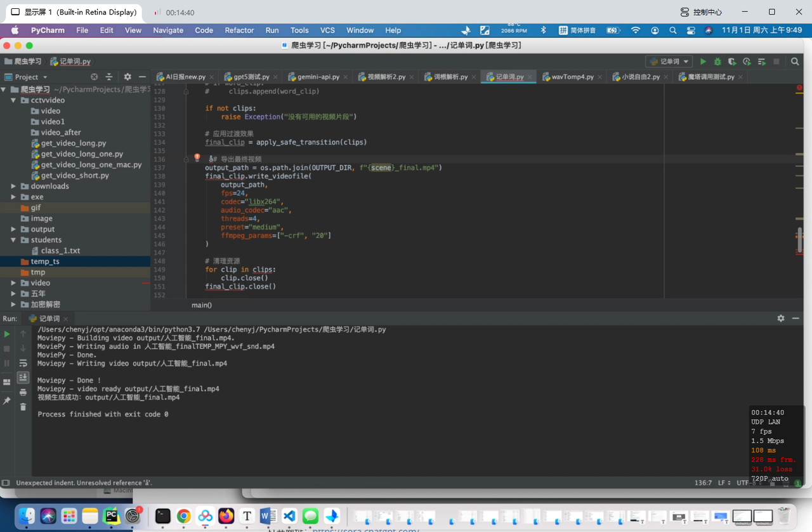Screen dimensions: 812x532
Task: Select get_video_long.py in project tree
Action: click(74, 143)
